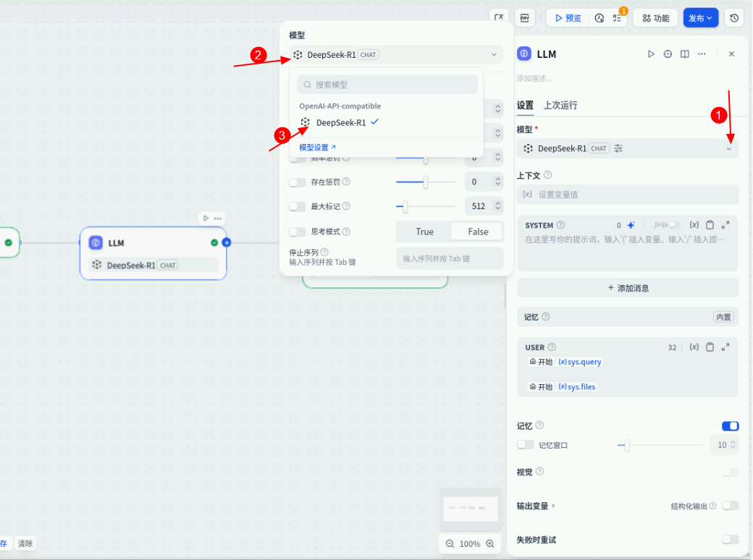Click the 清除 button at bottom left
Viewport: 753px width, 560px height.
pos(25,543)
